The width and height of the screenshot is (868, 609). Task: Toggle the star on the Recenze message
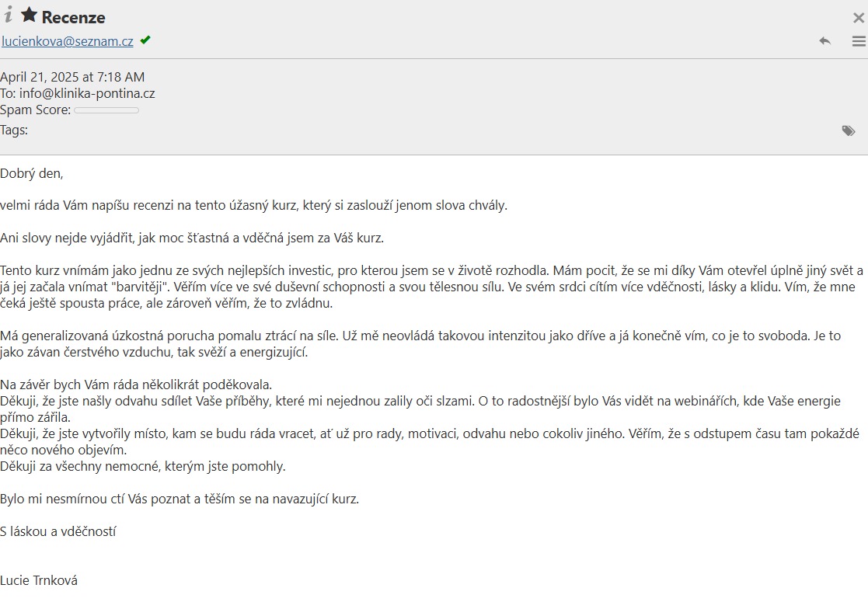29,15
